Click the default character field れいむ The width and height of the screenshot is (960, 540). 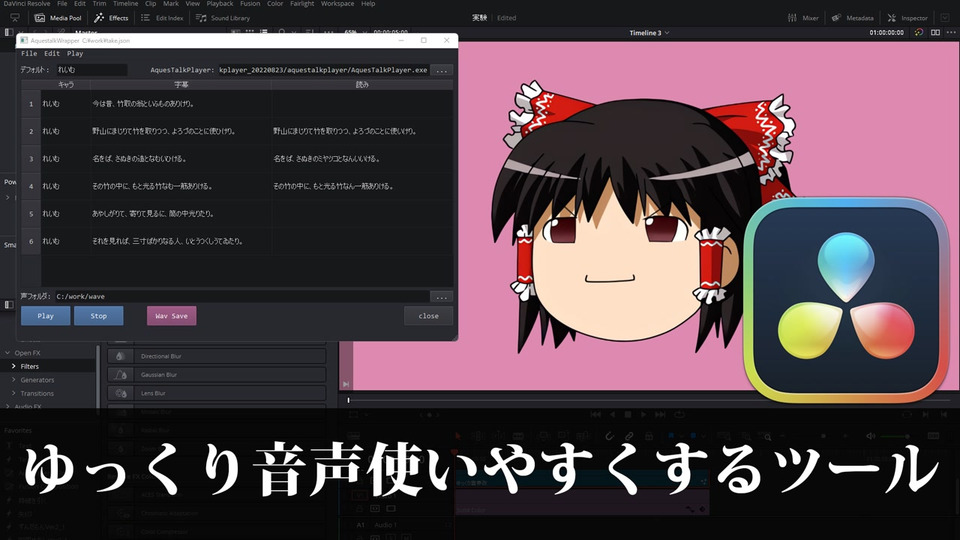[x=92, y=70]
